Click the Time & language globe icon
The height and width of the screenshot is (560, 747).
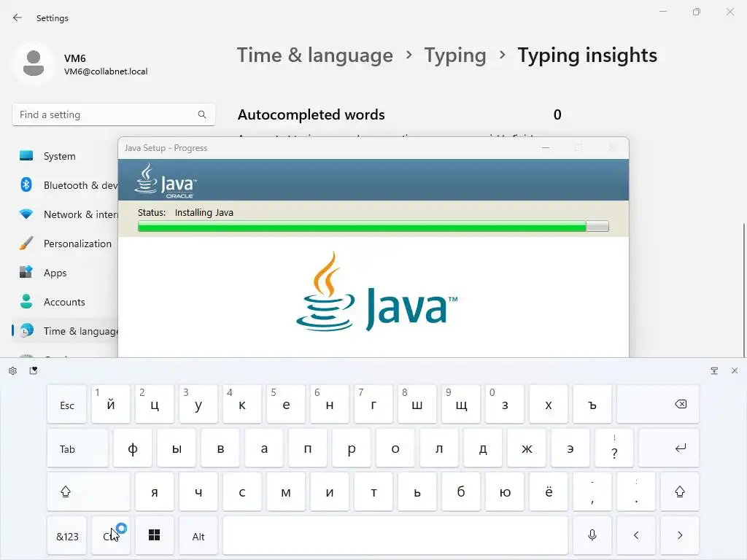pyautogui.click(x=27, y=330)
